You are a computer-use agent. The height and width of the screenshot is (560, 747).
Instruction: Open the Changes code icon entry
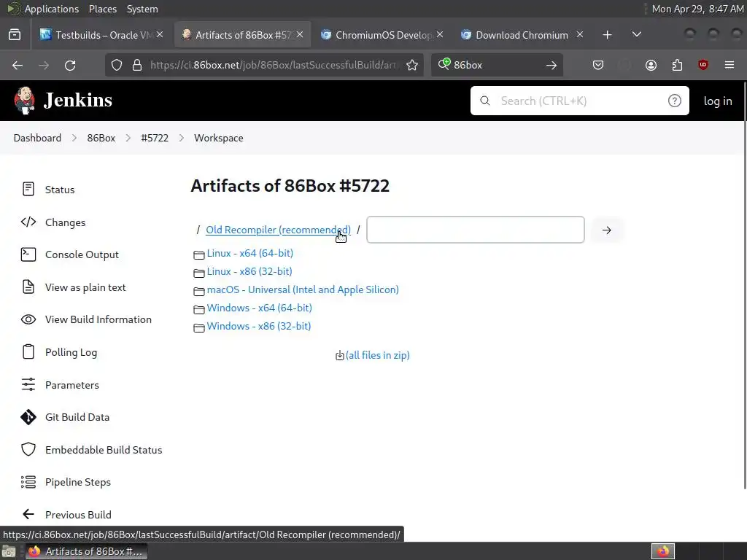(x=28, y=222)
